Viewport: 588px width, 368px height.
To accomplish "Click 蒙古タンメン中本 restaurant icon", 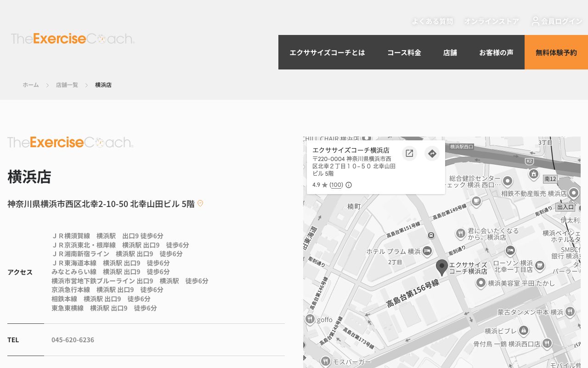I will pos(570,311).
